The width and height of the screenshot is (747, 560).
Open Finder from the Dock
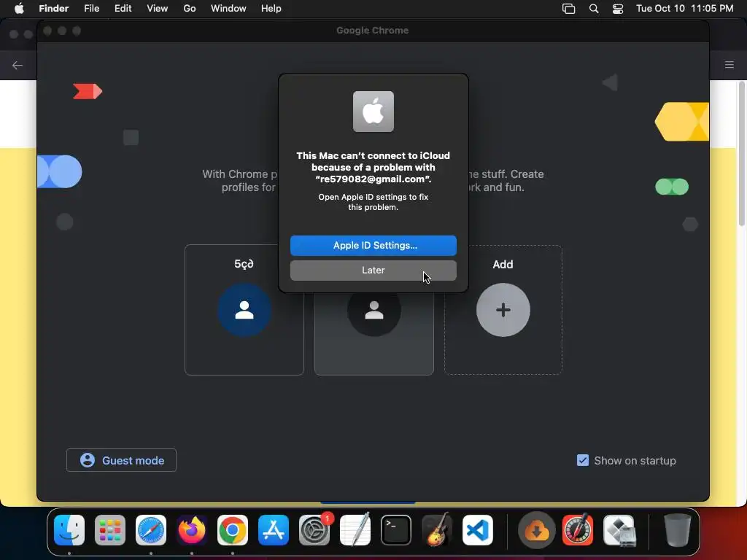pyautogui.click(x=69, y=530)
